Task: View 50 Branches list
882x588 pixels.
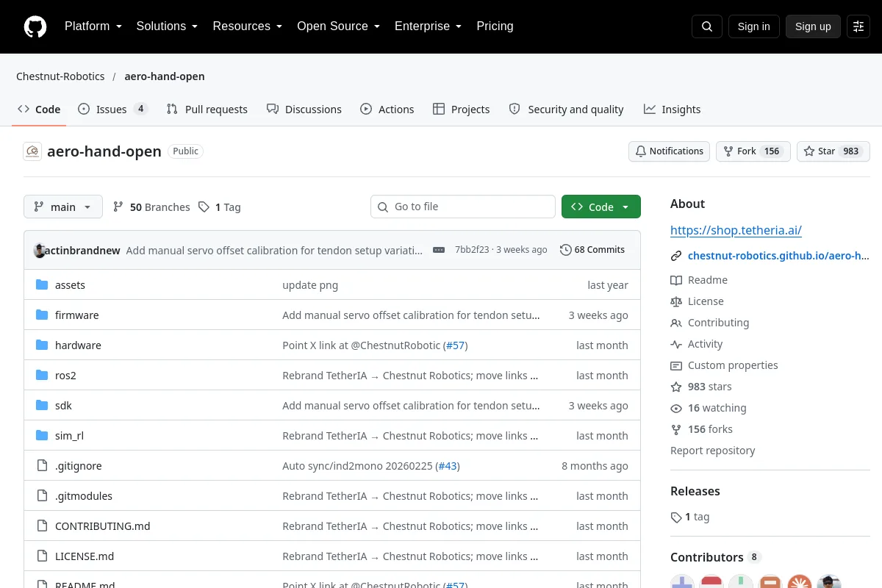Action: (x=151, y=207)
